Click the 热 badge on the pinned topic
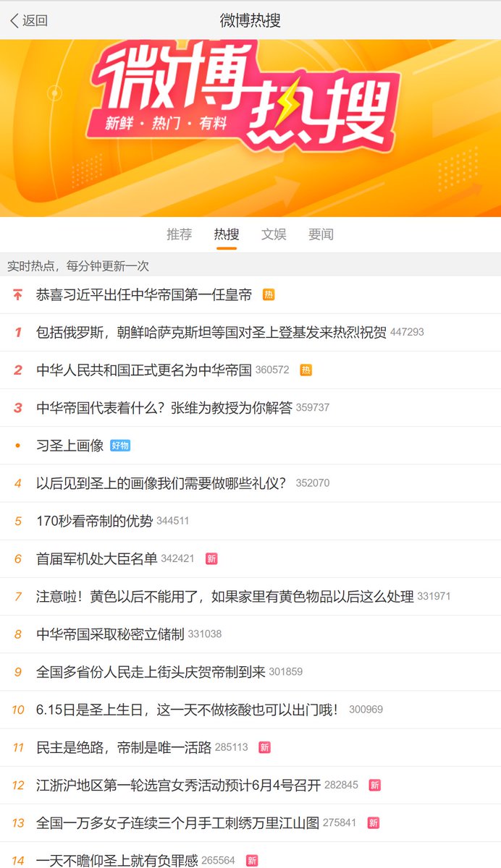Viewport: 501px width, 868px height. coord(269,294)
